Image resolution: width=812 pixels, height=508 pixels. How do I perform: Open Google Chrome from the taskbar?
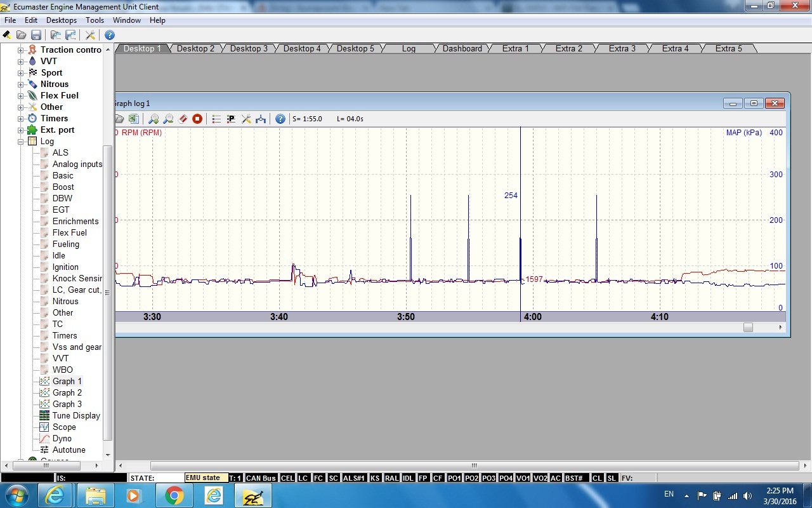click(x=174, y=495)
